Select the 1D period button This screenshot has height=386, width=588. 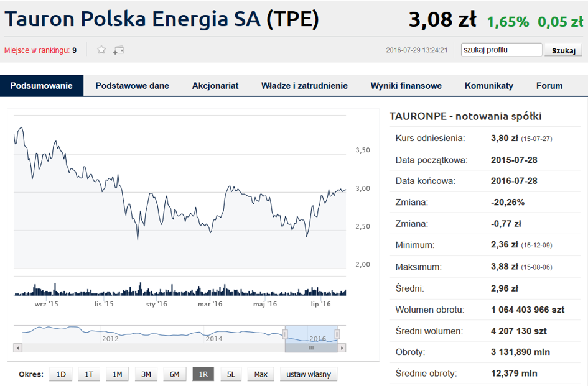pos(61,374)
